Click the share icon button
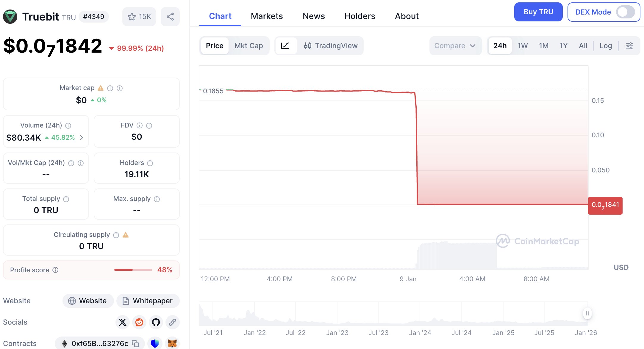Screen dimensions: 644x349 point(170,17)
